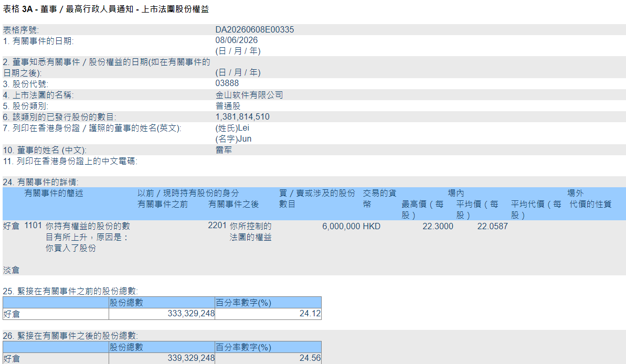Select the percentage 24.56

310,358
